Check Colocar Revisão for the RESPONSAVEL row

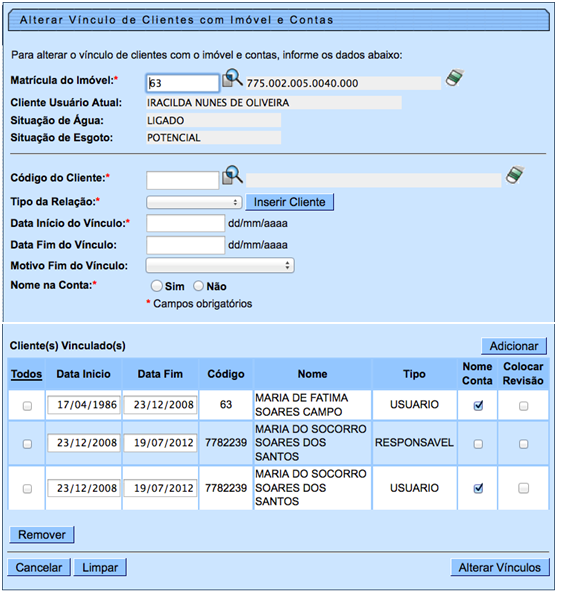pos(523,444)
